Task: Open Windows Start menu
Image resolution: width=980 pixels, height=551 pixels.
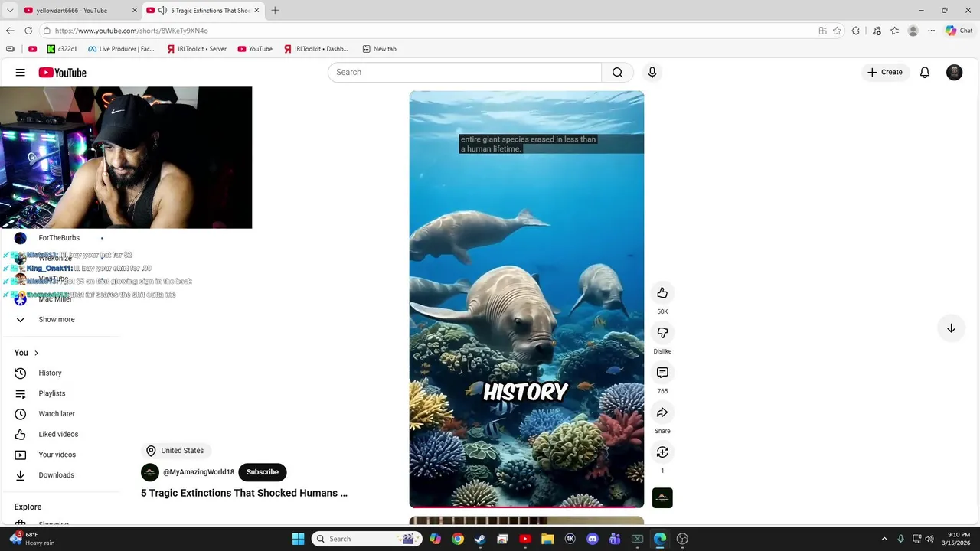Action: tap(298, 539)
